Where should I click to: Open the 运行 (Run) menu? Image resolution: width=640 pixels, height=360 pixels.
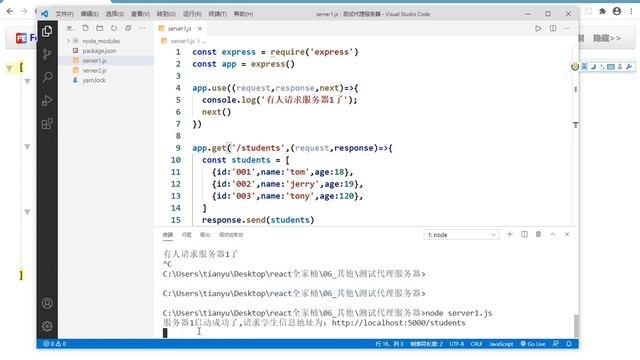(192, 14)
